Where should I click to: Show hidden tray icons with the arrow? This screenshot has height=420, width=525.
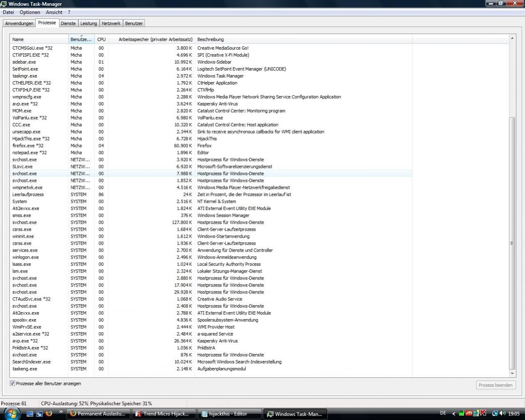(x=454, y=413)
